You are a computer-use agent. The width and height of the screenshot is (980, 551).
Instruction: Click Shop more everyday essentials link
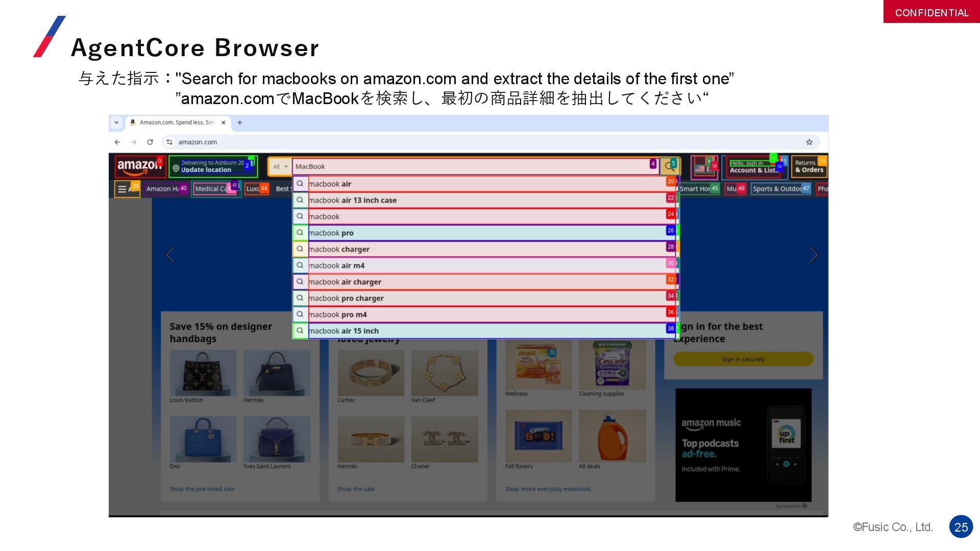pyautogui.click(x=548, y=489)
